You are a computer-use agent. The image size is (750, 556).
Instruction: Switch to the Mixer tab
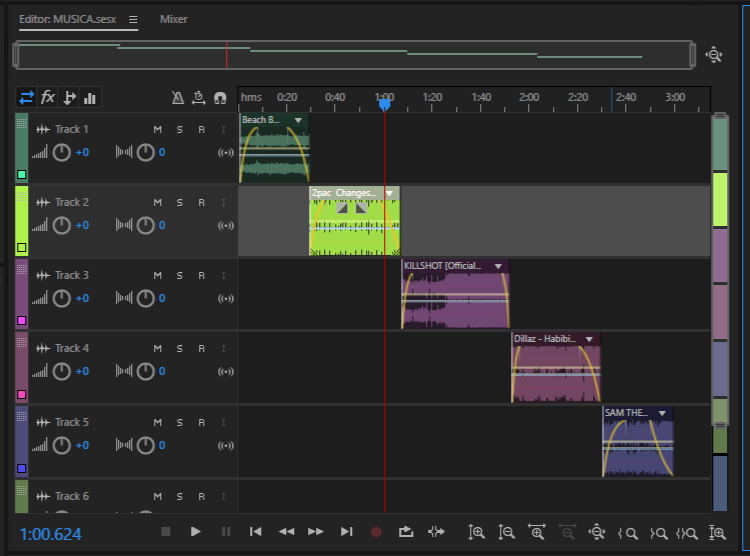173,19
